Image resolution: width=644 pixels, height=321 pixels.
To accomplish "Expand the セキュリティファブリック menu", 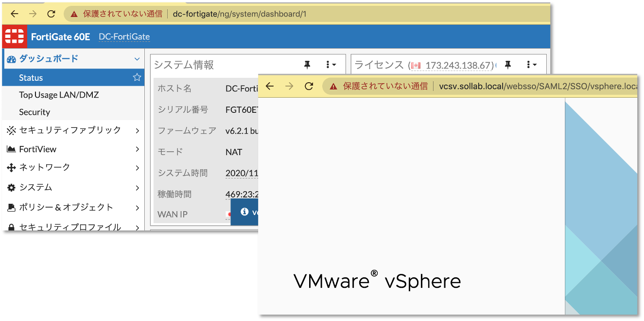I will click(138, 130).
